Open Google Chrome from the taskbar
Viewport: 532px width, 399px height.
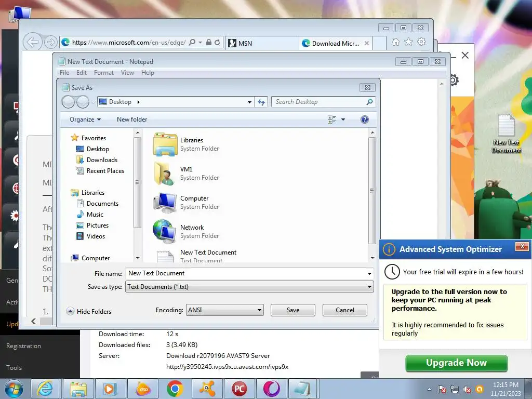(x=175, y=389)
